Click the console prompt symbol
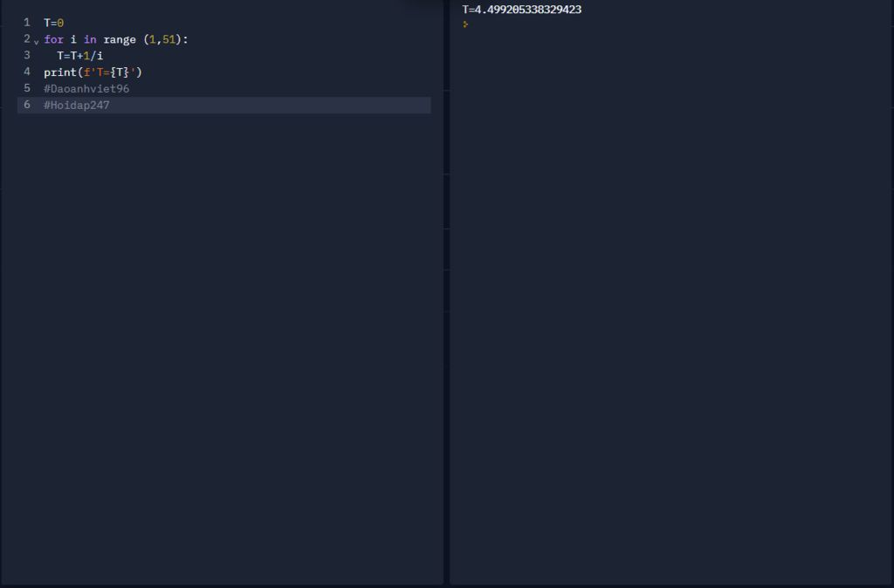This screenshot has width=894, height=588. pyautogui.click(x=466, y=24)
